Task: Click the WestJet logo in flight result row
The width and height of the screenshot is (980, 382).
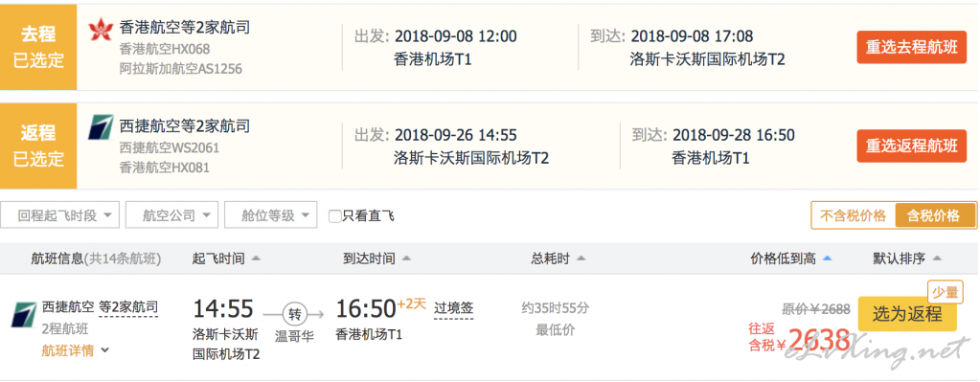Action: point(24,315)
